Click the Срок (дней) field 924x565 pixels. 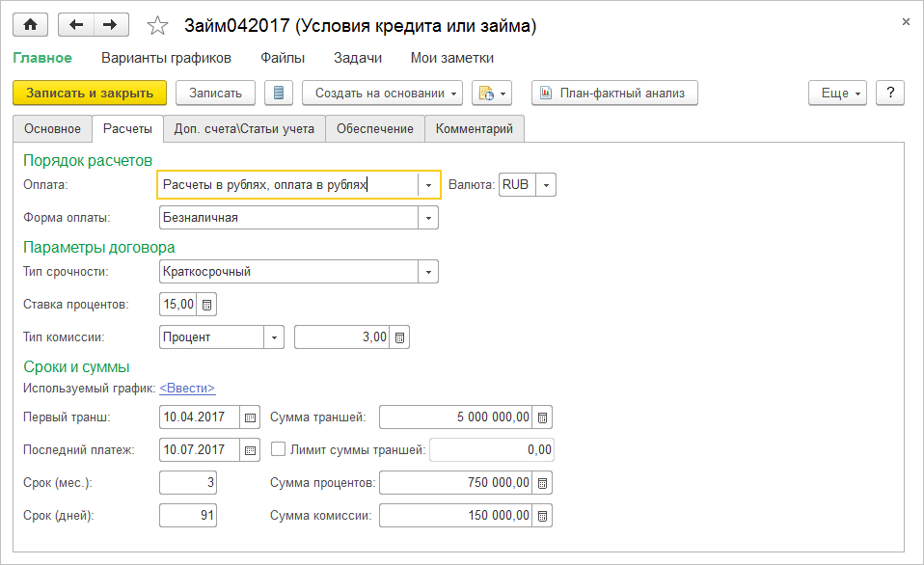(188, 516)
